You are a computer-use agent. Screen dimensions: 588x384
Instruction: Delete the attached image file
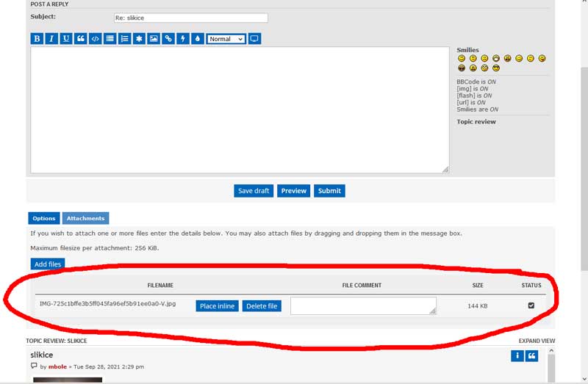pyautogui.click(x=262, y=306)
